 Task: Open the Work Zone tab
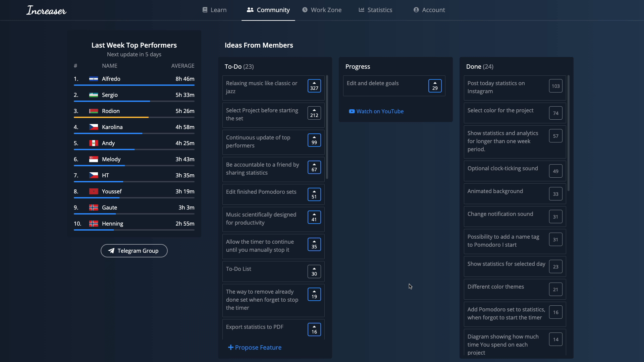point(322,10)
